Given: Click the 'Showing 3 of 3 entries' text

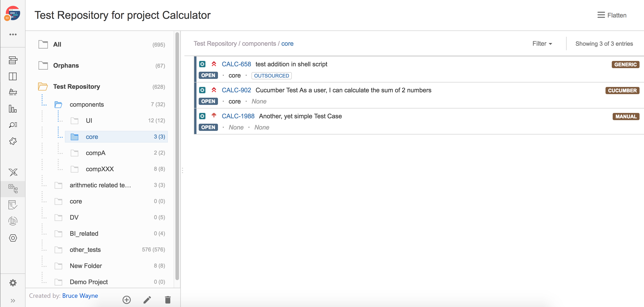Looking at the screenshot, I should 604,43.
